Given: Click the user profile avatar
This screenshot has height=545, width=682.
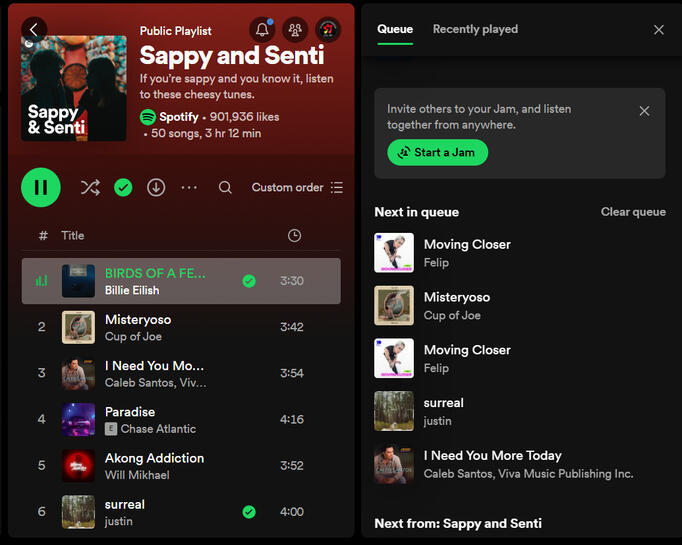Looking at the screenshot, I should click(x=328, y=30).
